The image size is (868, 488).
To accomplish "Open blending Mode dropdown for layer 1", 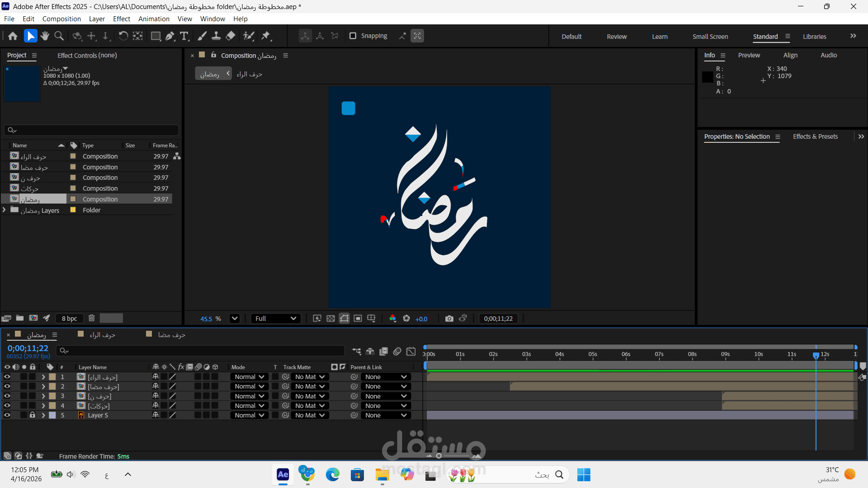I will point(250,377).
